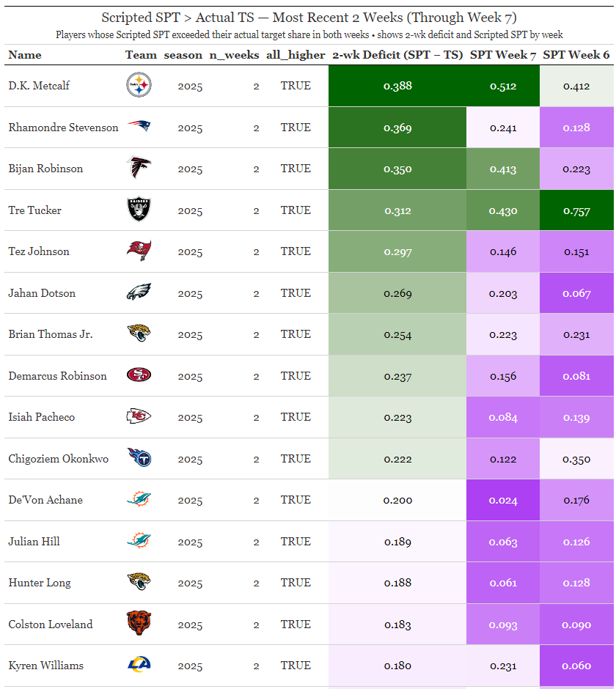Click the Eagles logo next to Jahan Dotson
Screen dimensions: 616x689
[139, 293]
